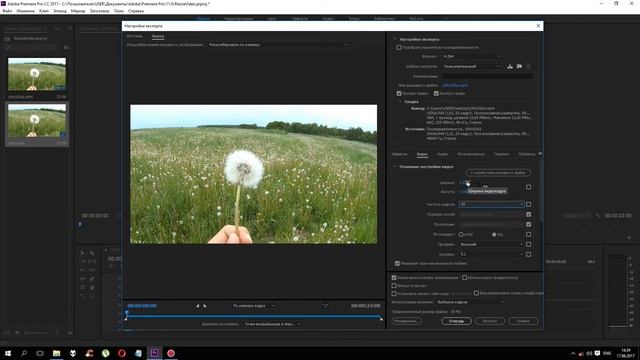Click Очередь queue button
640x360 pixels.
[x=456, y=321]
